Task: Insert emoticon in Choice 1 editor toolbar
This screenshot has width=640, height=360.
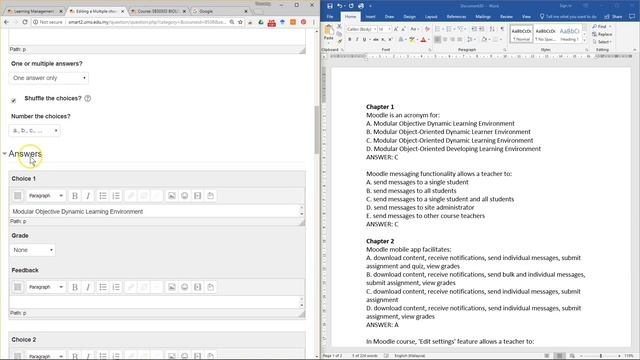Action: coord(184,196)
